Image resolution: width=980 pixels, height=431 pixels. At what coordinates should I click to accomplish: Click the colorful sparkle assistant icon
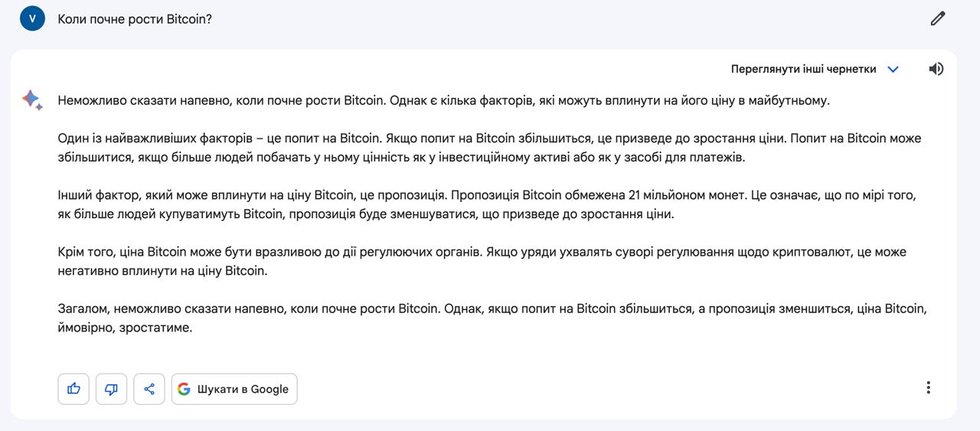pos(31,100)
